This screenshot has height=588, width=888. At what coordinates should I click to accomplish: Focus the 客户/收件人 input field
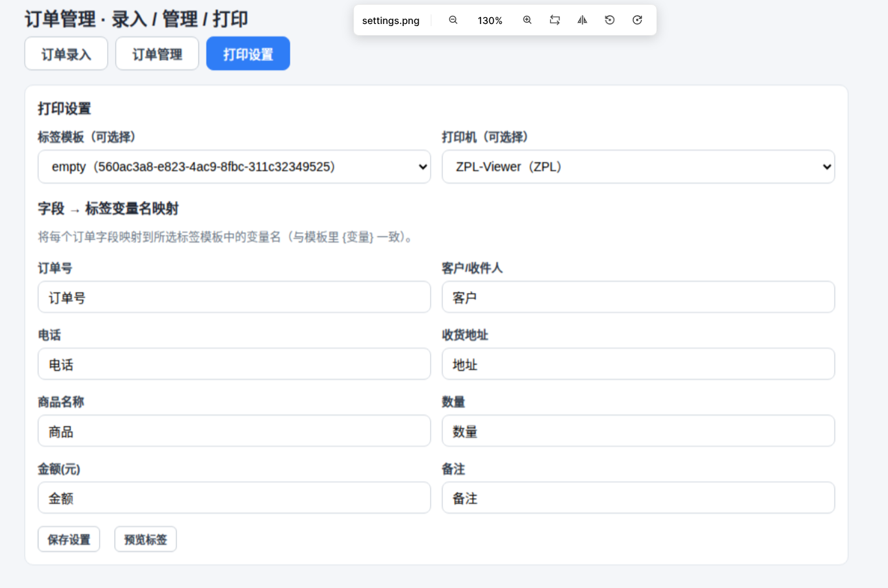(x=638, y=297)
